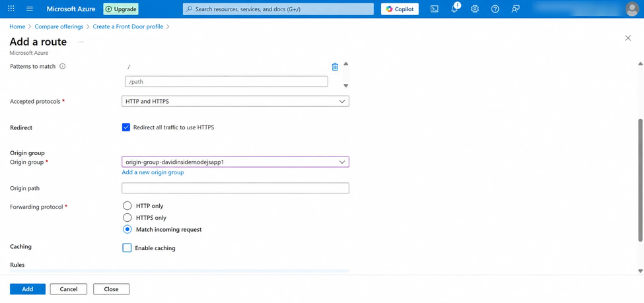Click the patterns list scroll up arrow
This screenshot has height=303, width=644.
coord(346,64)
